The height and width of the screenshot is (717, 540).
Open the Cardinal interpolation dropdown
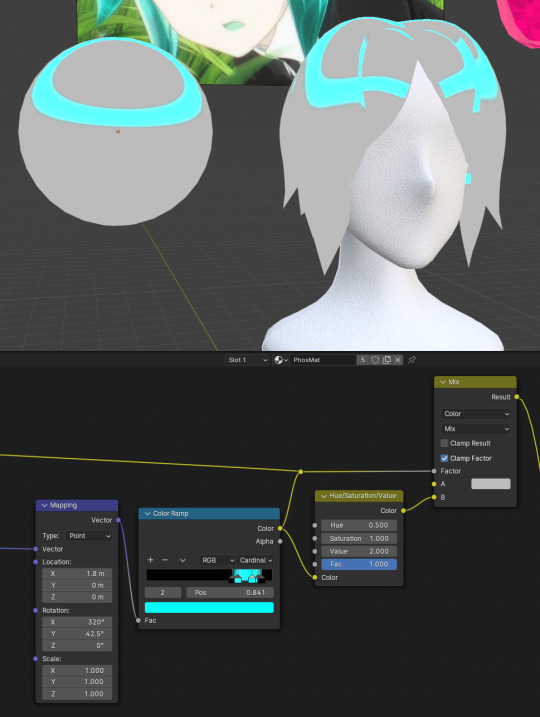point(256,560)
